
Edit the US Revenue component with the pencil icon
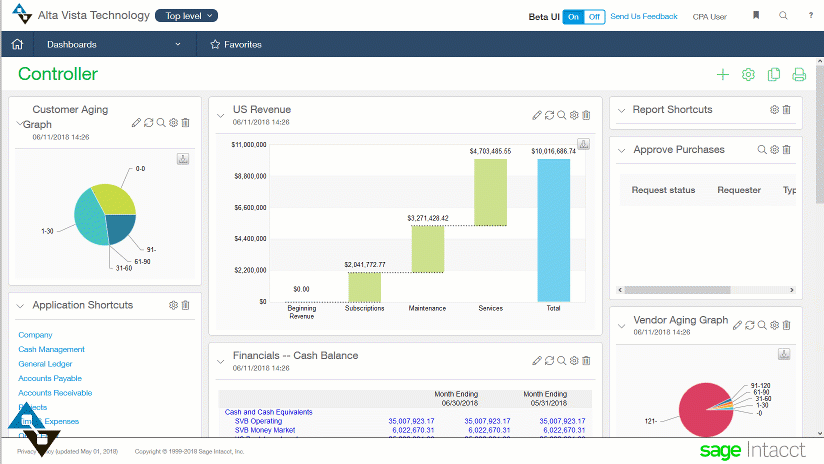[x=537, y=115]
